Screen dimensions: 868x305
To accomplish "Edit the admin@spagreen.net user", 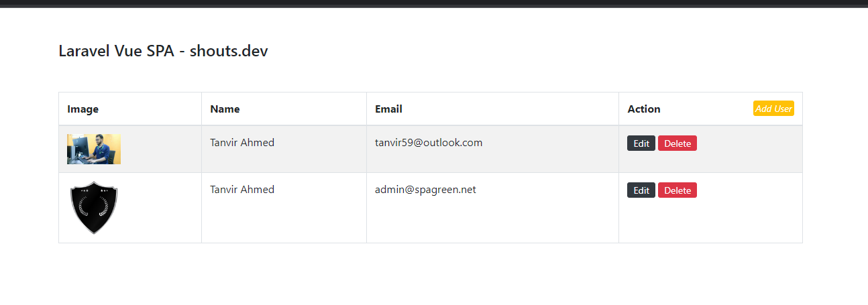I will 641,190.
